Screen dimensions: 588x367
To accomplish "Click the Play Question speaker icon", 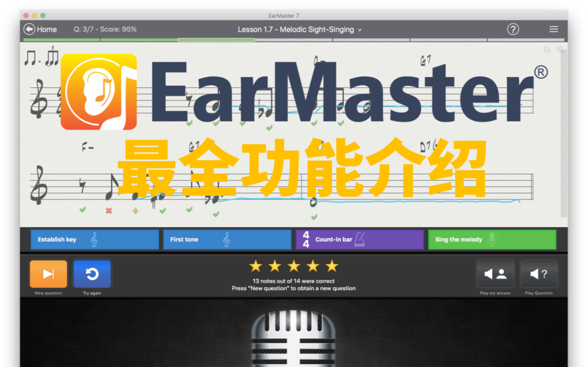I will point(539,274).
